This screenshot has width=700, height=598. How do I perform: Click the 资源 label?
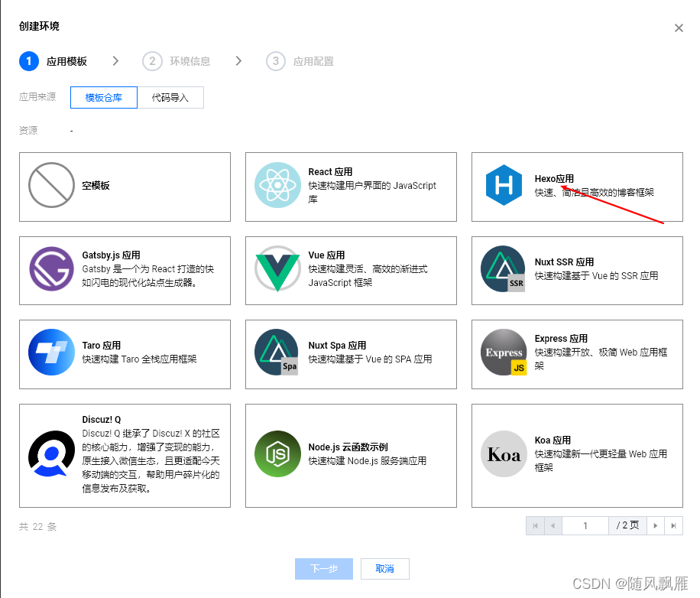[x=28, y=131]
